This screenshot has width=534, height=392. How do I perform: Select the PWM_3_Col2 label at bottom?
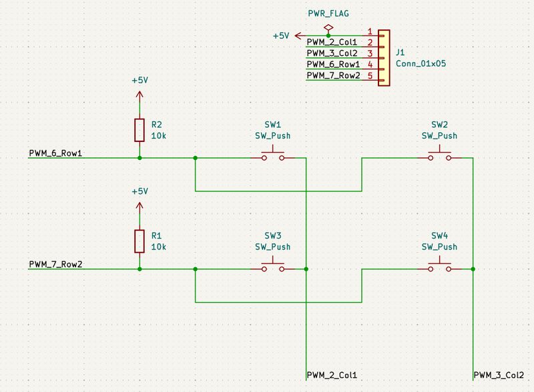click(x=499, y=375)
